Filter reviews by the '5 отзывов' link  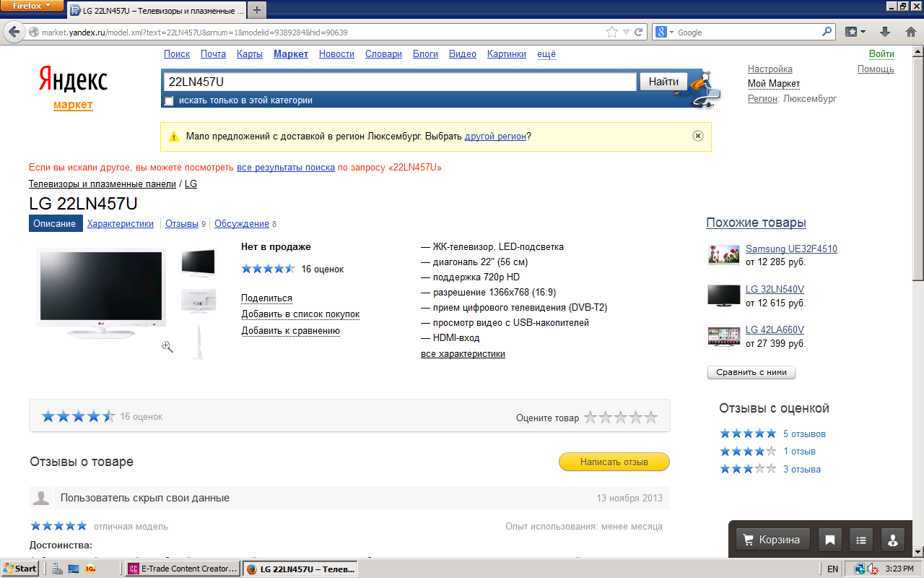pyautogui.click(x=804, y=434)
